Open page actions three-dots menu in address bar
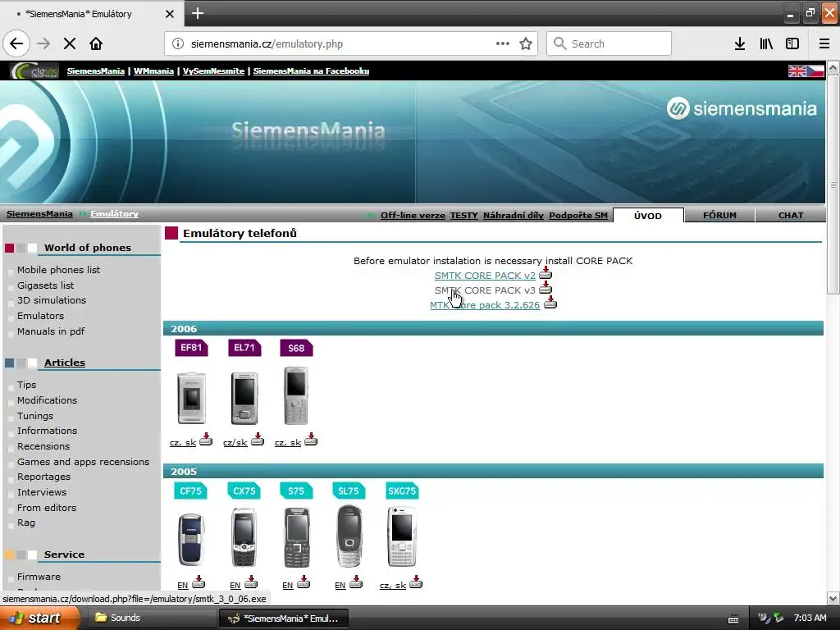The width and height of the screenshot is (840, 630). (x=503, y=44)
